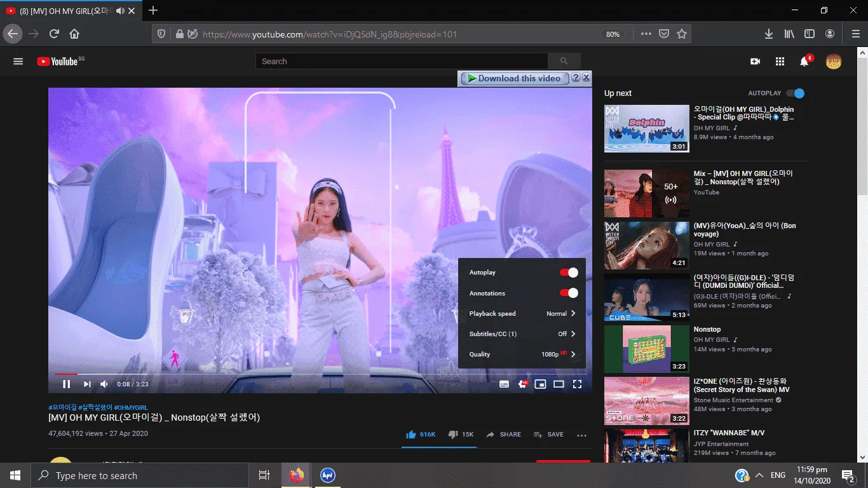Open Subtitles/CC submenu

pos(522,334)
